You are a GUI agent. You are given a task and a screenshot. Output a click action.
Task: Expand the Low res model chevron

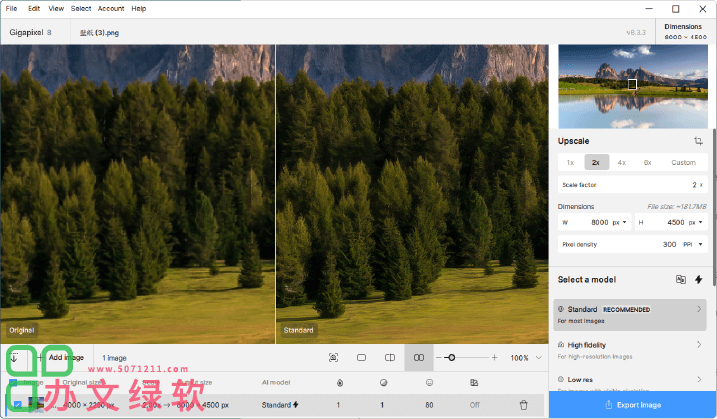(699, 379)
